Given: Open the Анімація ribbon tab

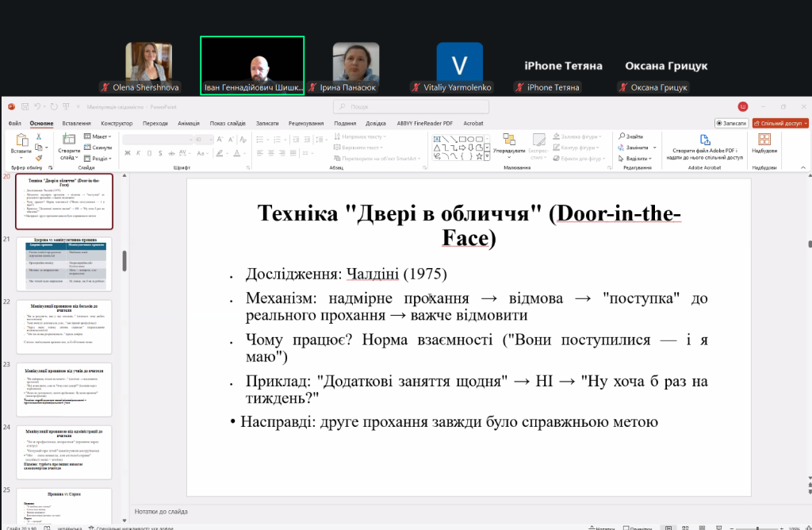Looking at the screenshot, I should [189, 123].
